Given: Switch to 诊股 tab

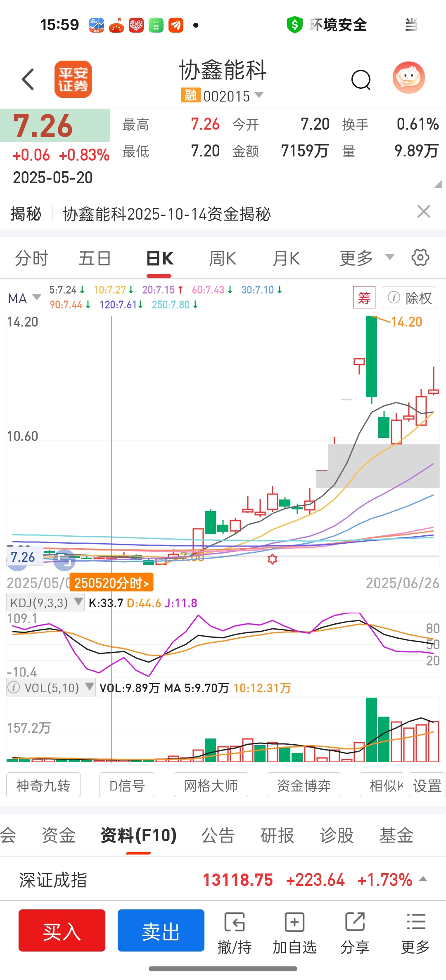Looking at the screenshot, I should pyautogui.click(x=337, y=836).
